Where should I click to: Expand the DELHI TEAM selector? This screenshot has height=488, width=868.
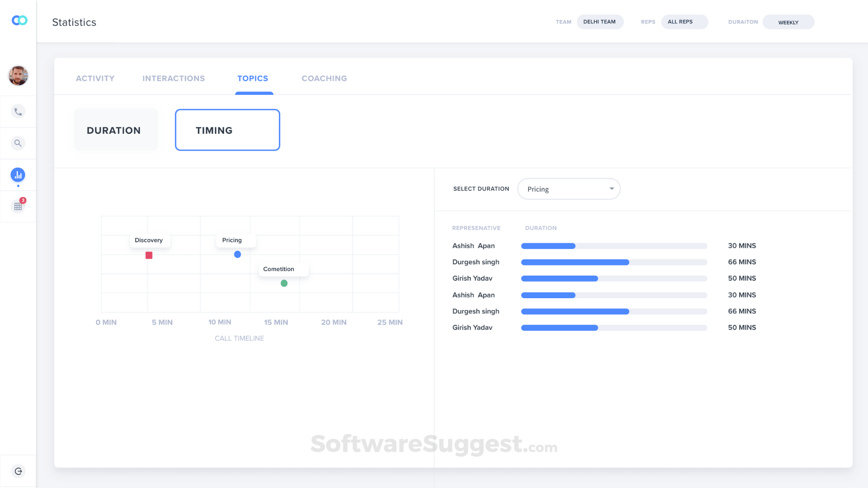click(600, 22)
